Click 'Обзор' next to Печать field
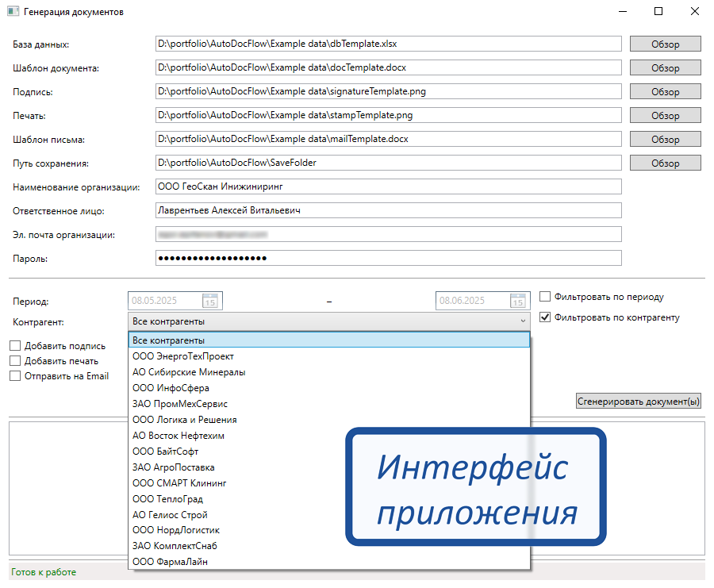The width and height of the screenshot is (714, 588). pos(666,115)
